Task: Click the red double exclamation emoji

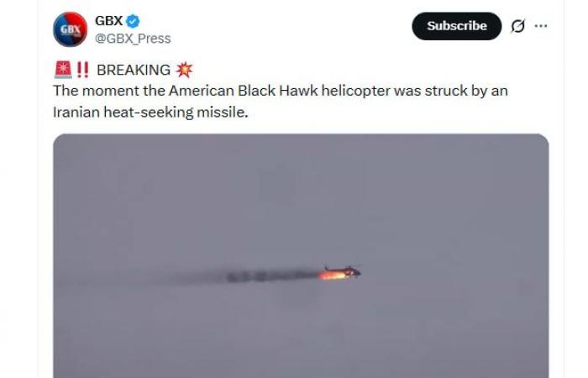Action: click(x=82, y=70)
